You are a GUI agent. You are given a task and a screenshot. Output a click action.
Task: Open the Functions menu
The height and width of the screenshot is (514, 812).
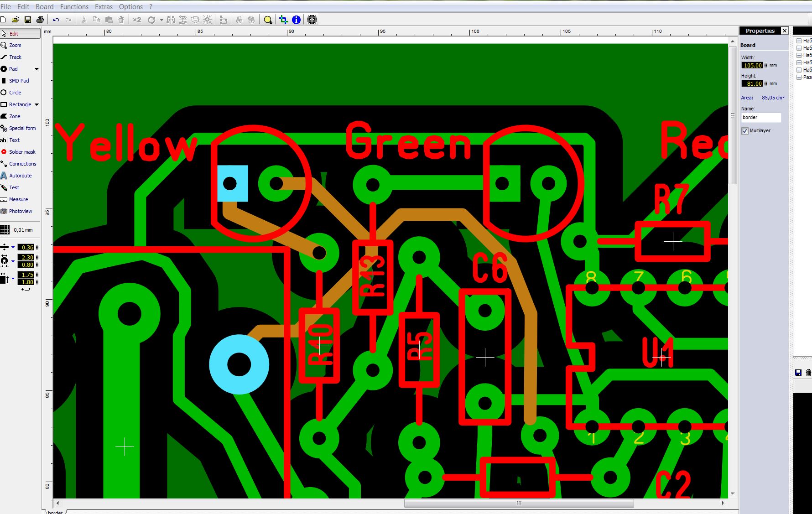(74, 7)
